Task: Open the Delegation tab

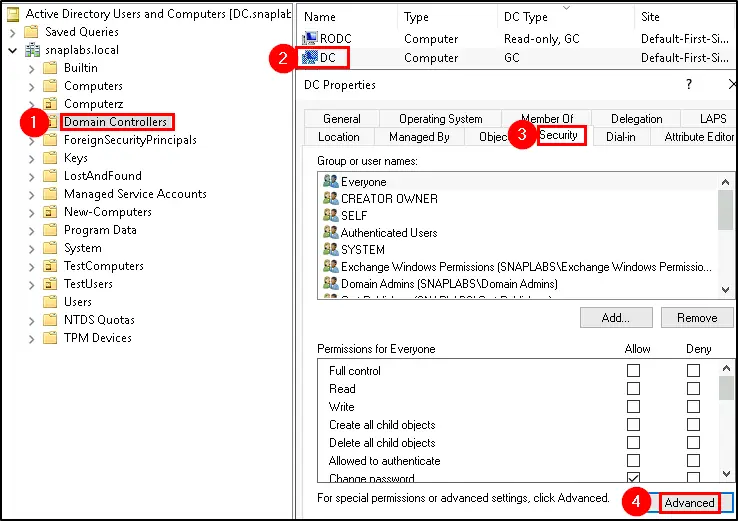Action: pyautogui.click(x=636, y=119)
